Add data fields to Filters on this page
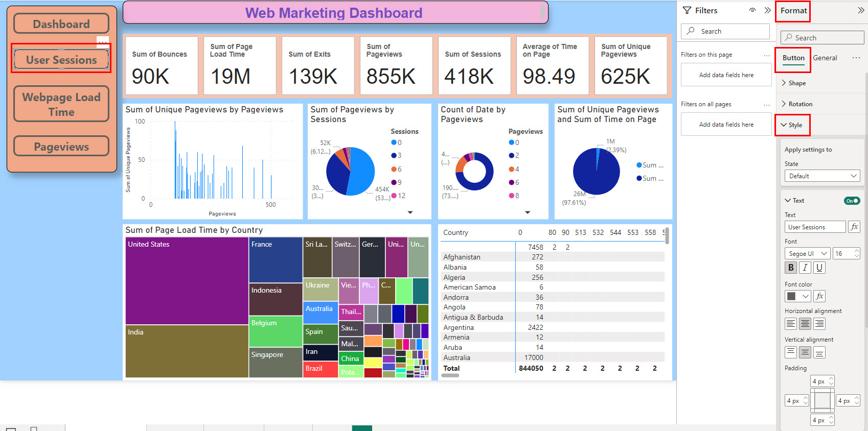Screen dimensions: 868x431 coord(726,75)
